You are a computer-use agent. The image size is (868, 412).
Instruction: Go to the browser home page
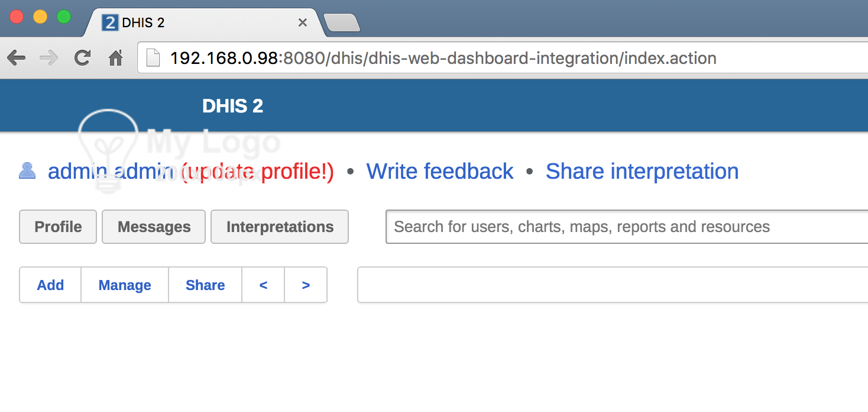point(115,58)
